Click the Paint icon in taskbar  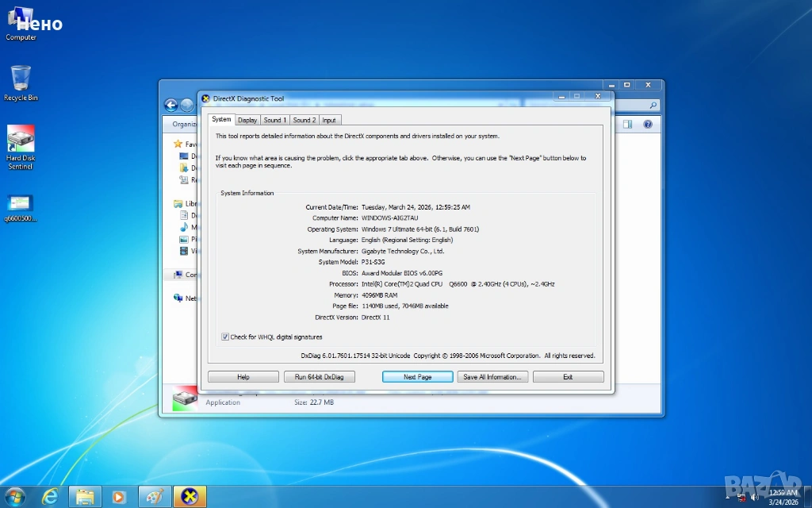pos(155,497)
